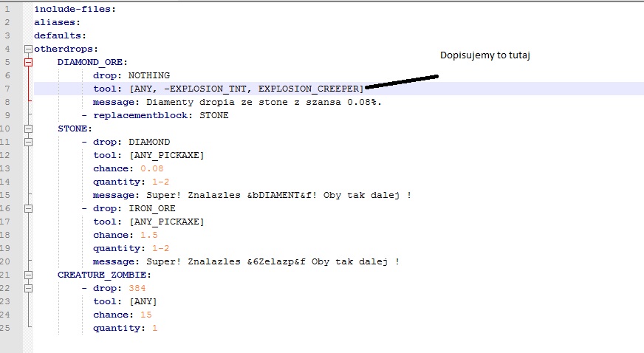Click EXPLOSION_CREEPER in the tool list
This screenshot has width=644, height=353.
coord(309,89)
